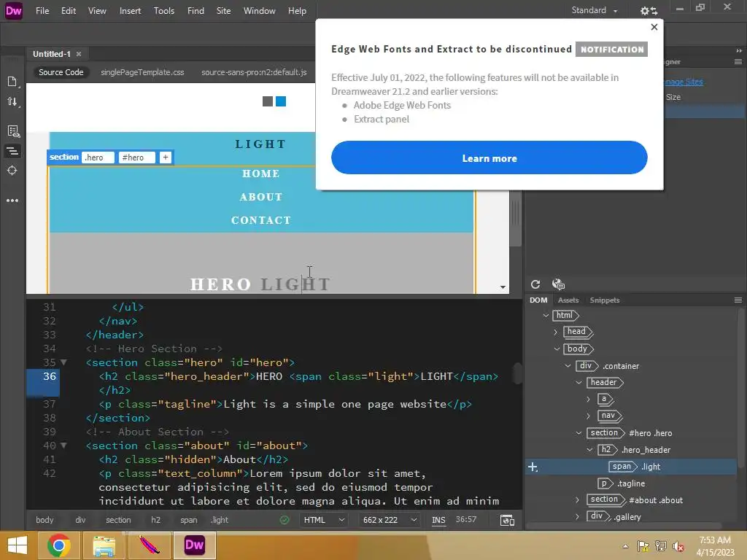The height and width of the screenshot is (560, 747).
Task: Collapse the right panels double arrow
Action: coord(739,50)
